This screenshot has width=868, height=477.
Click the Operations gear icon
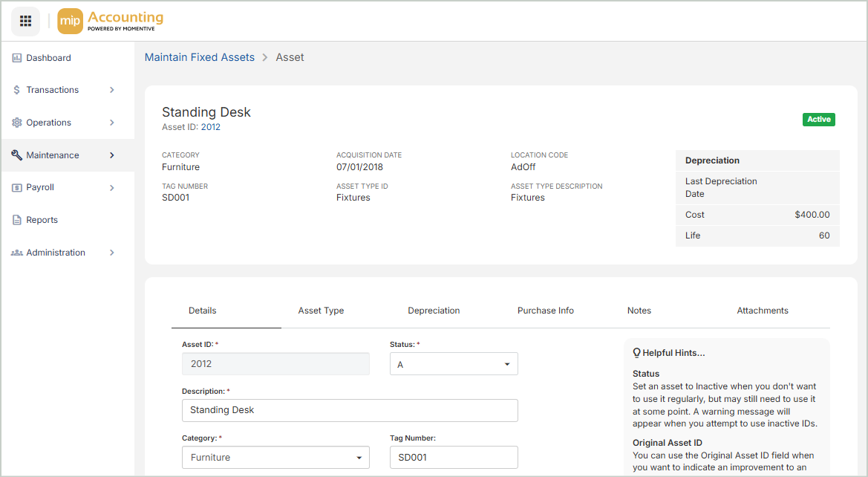click(x=17, y=123)
